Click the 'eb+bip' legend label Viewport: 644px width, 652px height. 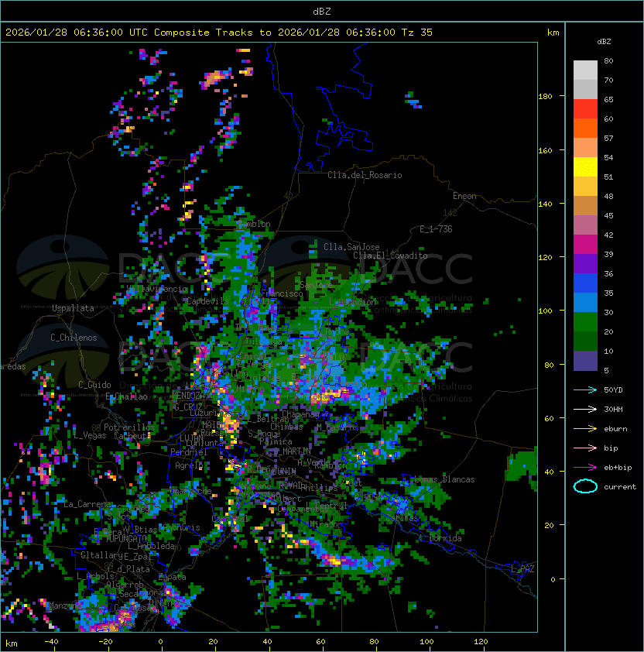point(618,468)
